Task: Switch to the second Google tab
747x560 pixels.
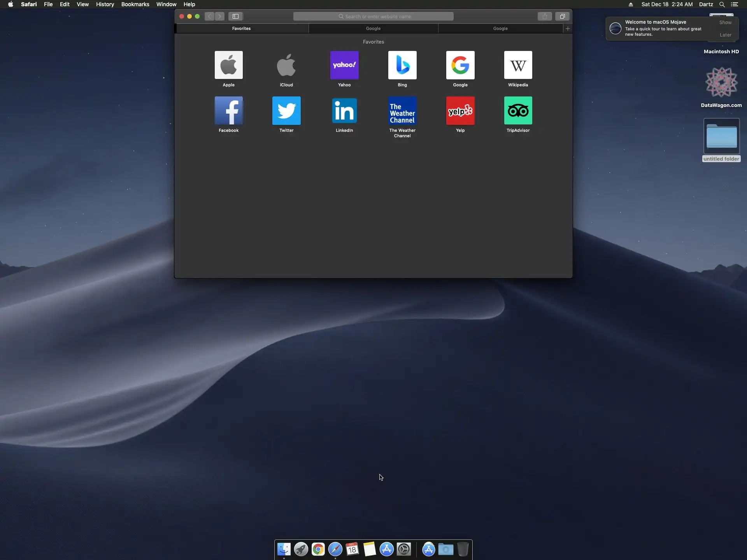Action: coord(500,28)
